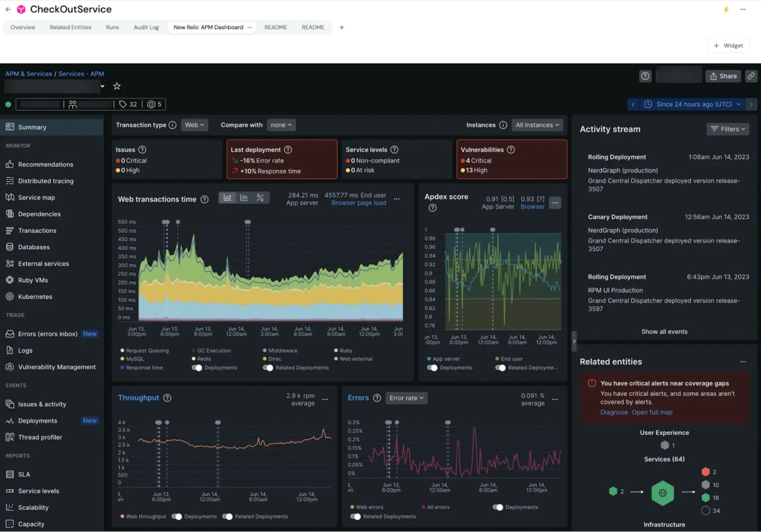Click the Diagnose link

(x=614, y=413)
